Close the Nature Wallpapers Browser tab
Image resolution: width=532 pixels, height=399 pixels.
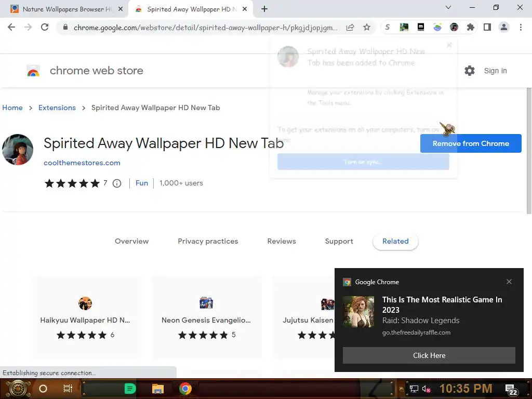pos(121,9)
